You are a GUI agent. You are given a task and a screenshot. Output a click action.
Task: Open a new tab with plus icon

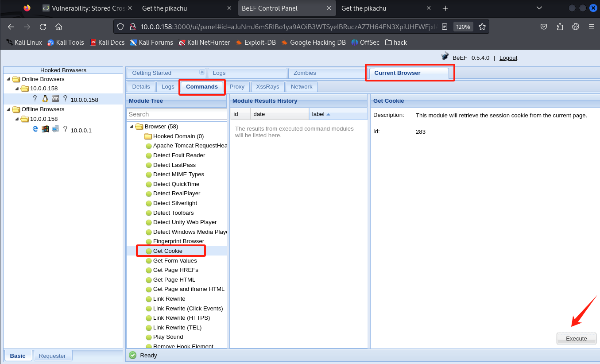445,8
